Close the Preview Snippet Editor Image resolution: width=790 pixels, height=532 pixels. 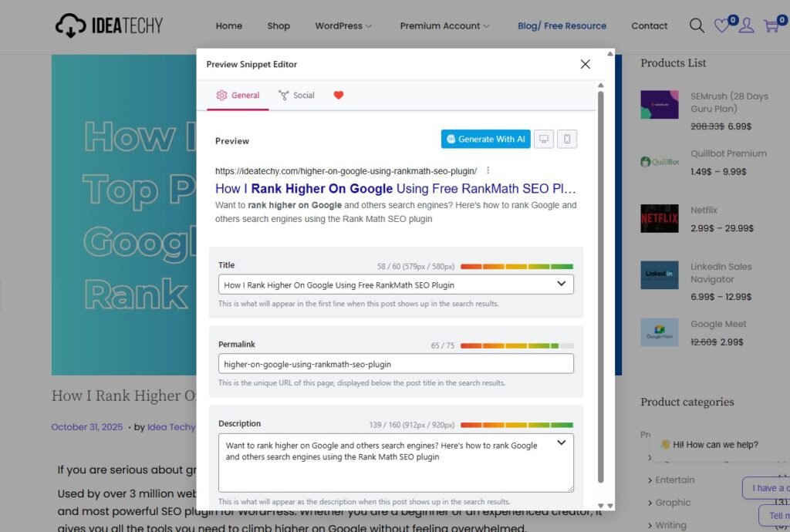pos(585,64)
